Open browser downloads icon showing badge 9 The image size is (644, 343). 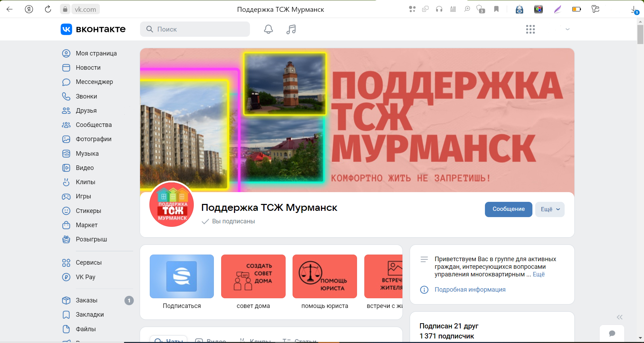pyautogui.click(x=633, y=9)
